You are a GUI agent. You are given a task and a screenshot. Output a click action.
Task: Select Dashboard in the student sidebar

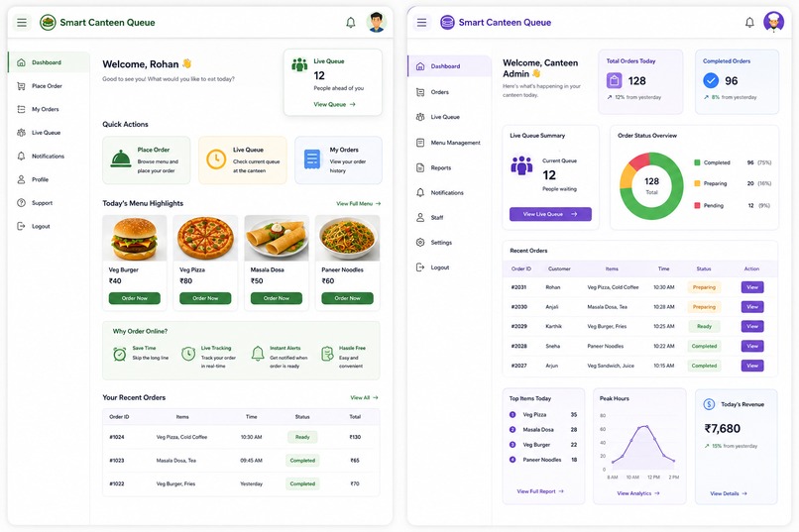point(49,62)
